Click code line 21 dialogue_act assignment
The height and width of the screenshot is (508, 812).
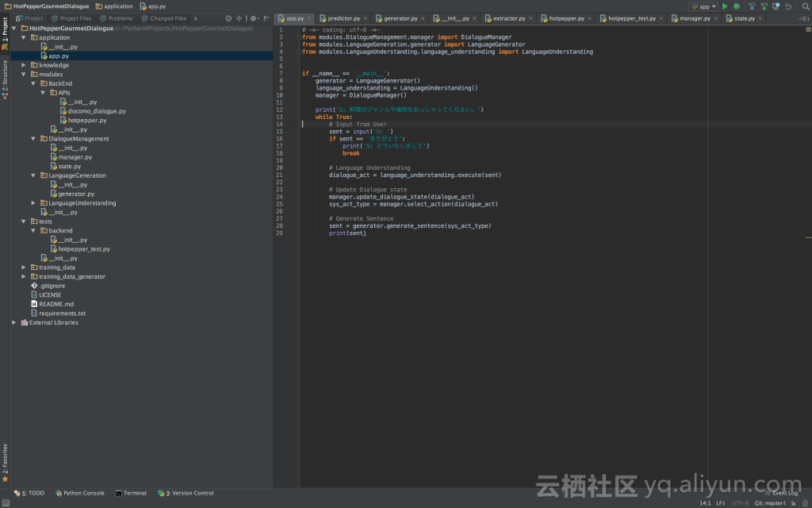(415, 175)
